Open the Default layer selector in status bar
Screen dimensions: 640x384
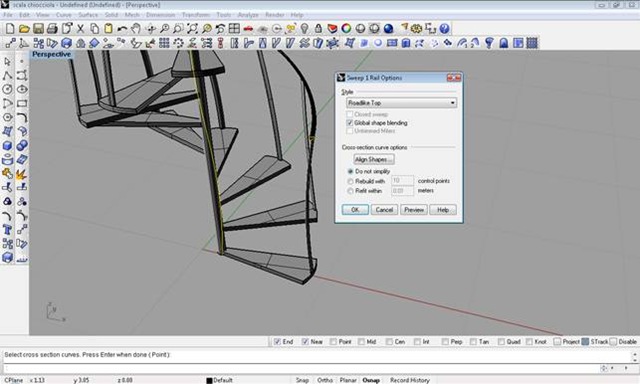(x=220, y=380)
